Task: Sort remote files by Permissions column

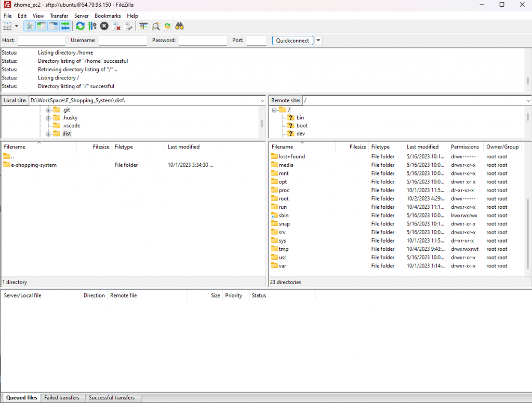Action: pos(465,147)
